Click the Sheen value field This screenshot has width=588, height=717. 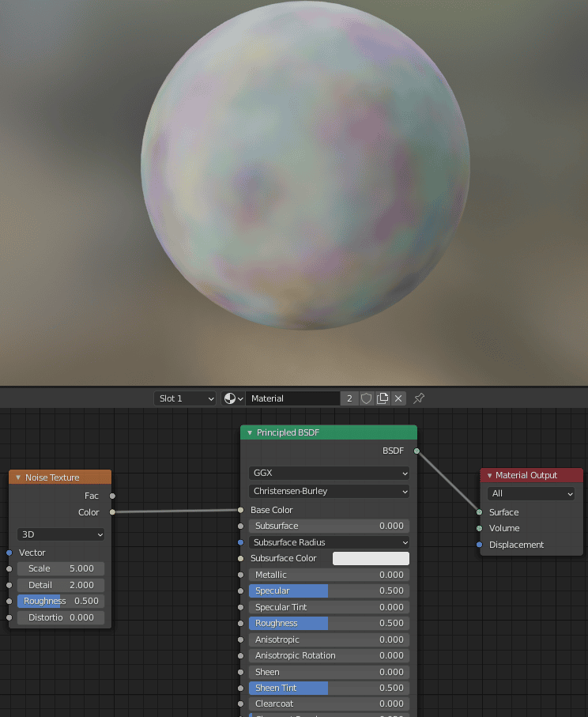[329, 672]
